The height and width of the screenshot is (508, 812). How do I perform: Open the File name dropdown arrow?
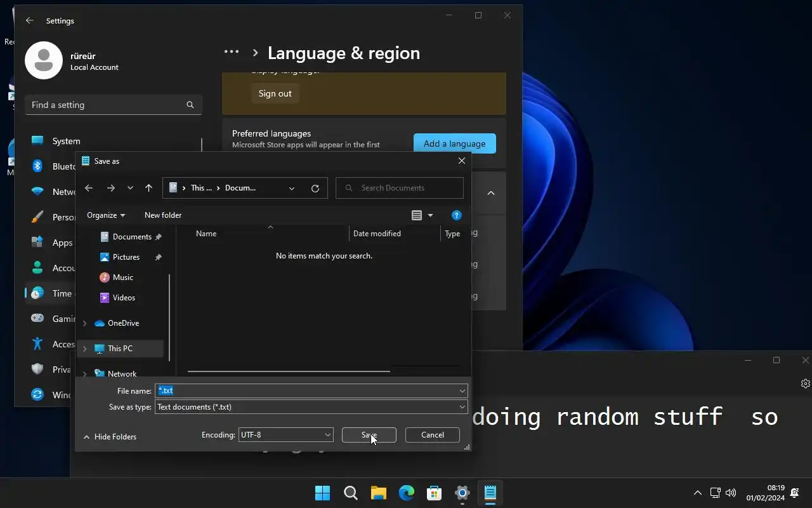pos(462,391)
